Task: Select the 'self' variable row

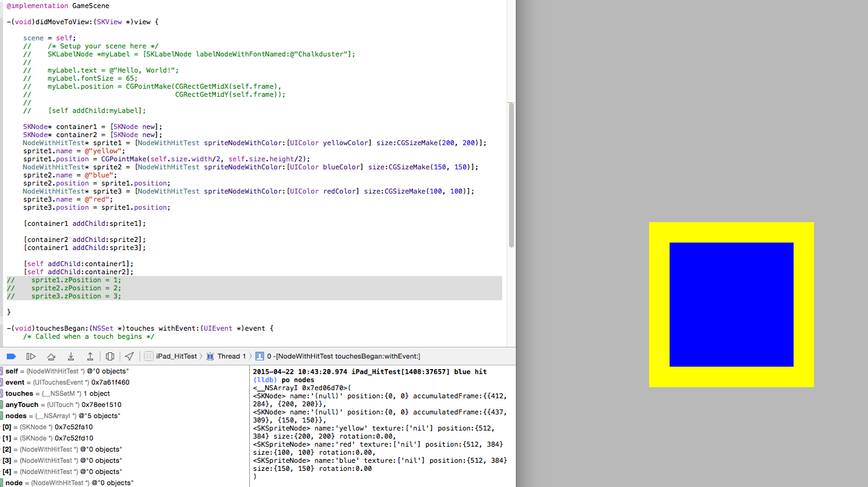Action: [124, 371]
